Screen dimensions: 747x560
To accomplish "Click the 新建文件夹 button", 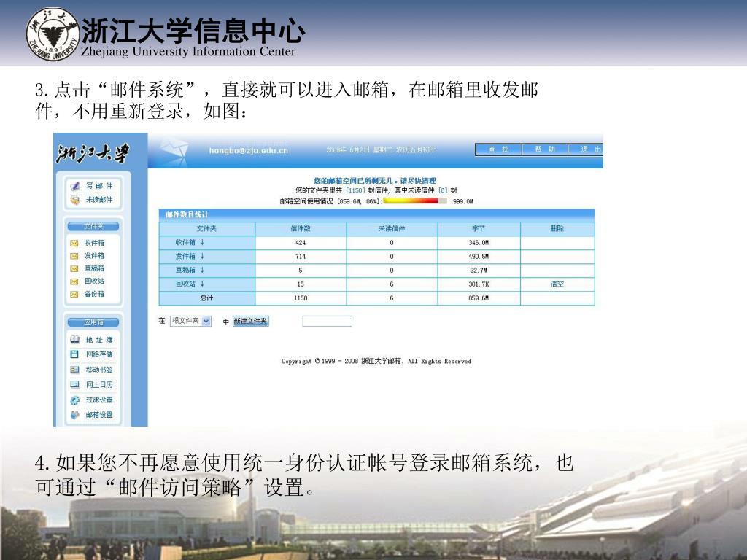I will pos(251,322).
